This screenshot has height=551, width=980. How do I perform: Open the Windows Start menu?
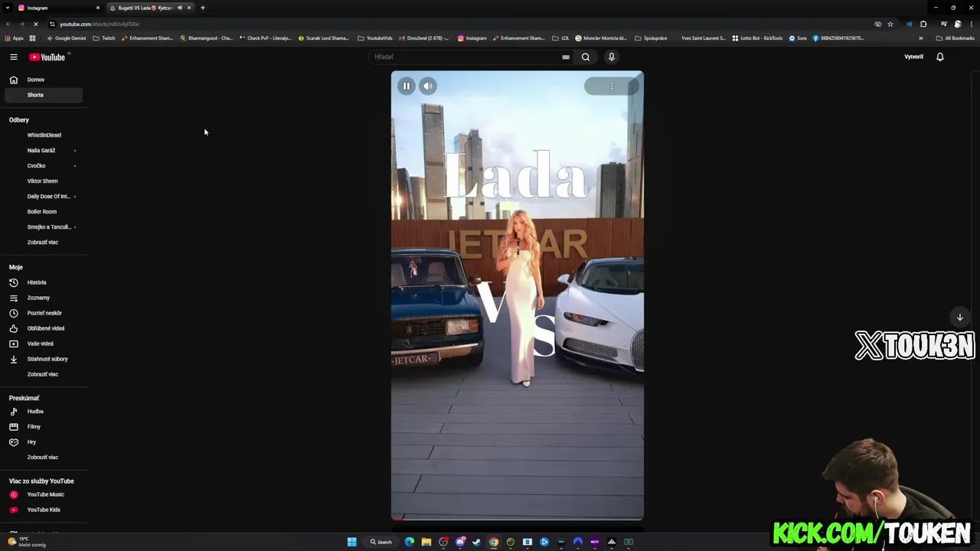(x=352, y=542)
